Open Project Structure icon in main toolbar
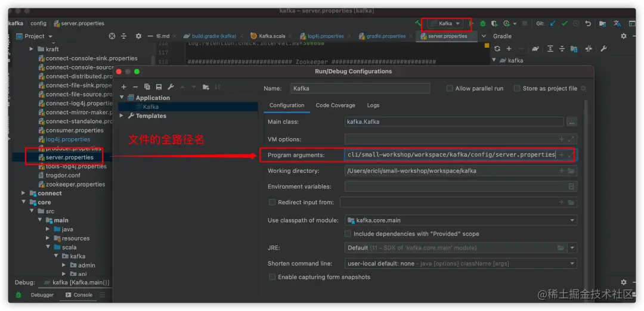The image size is (644, 311). [602, 24]
